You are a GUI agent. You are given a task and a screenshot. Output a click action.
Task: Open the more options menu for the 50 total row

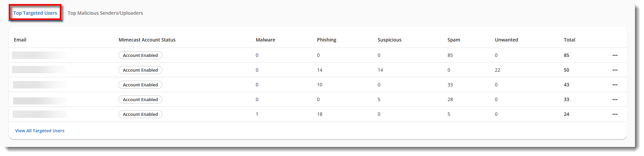click(x=615, y=70)
